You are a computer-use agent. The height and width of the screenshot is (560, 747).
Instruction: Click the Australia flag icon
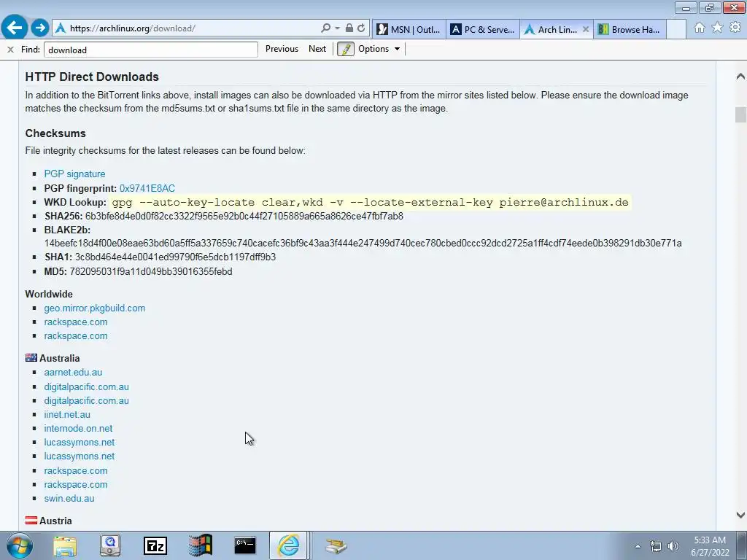pyautogui.click(x=31, y=357)
